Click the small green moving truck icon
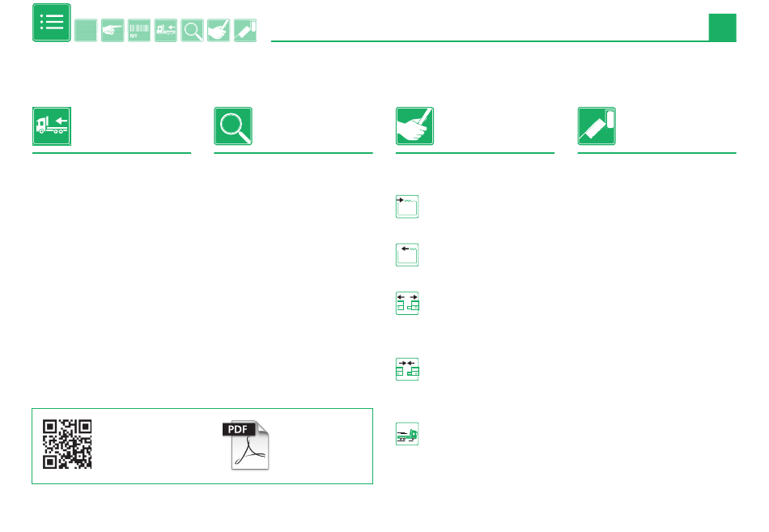This screenshot has width=769, height=532. [x=407, y=434]
